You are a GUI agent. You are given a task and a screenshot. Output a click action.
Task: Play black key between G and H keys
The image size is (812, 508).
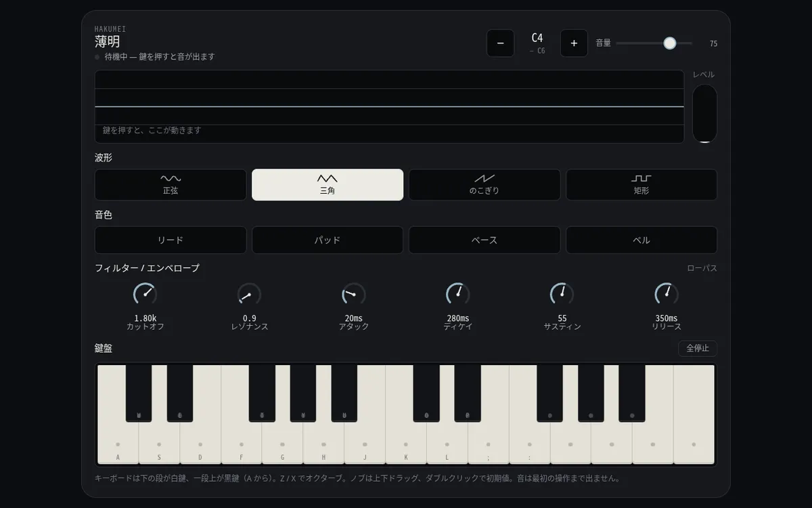(303, 393)
